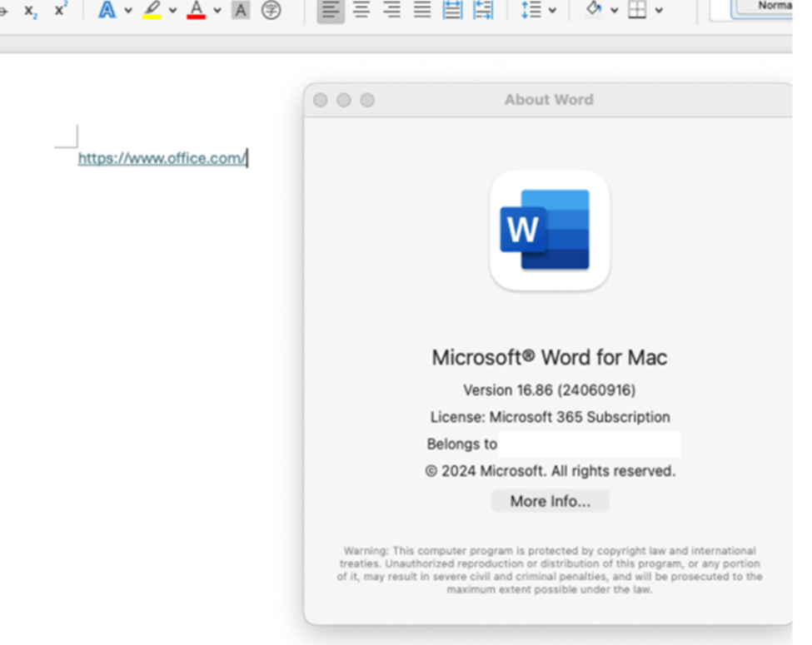This screenshot has width=812, height=645.
Task: Expand shading dropdown arrow
Action: coord(614,10)
